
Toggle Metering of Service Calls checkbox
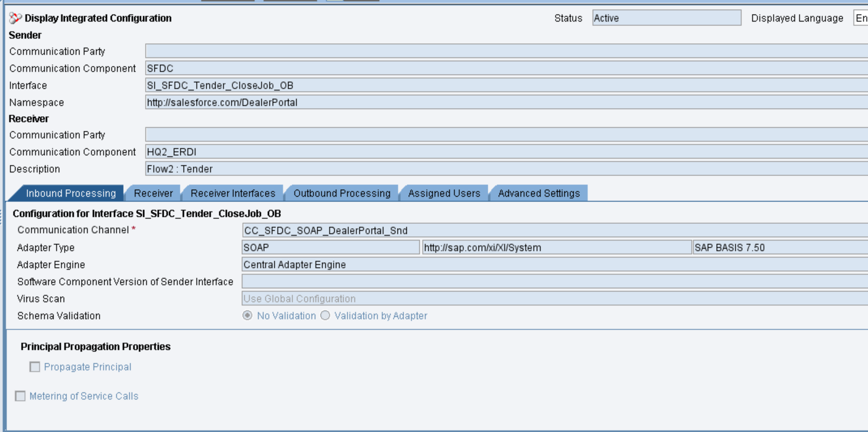click(x=21, y=396)
